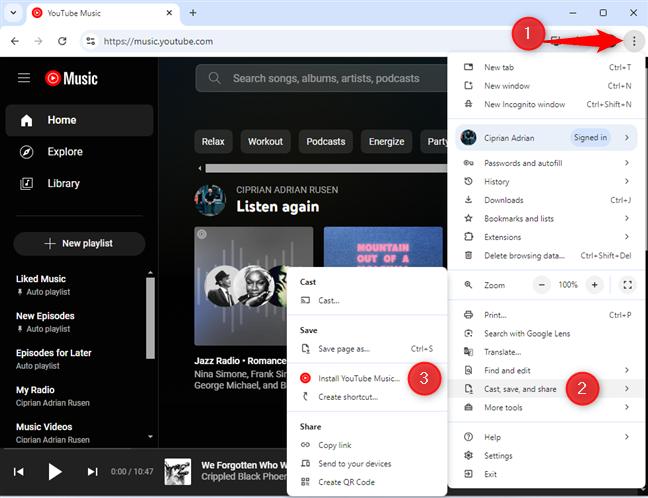Go to Home in the sidebar

click(79, 120)
